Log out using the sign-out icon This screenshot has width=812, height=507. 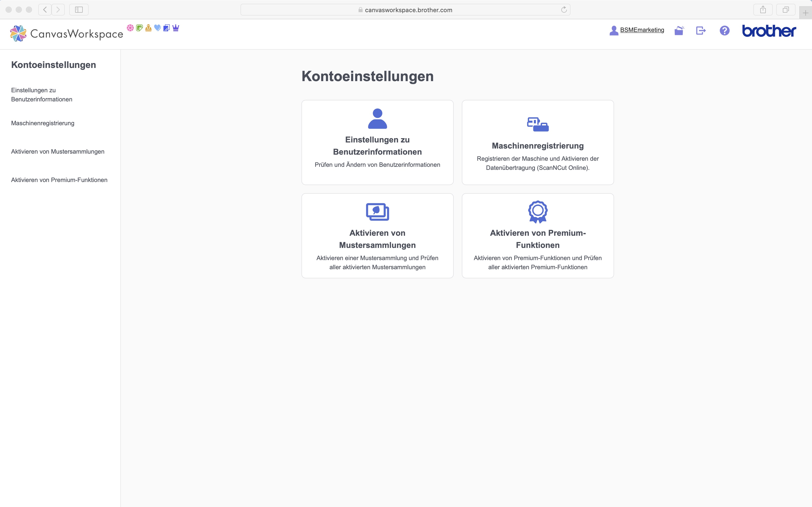pos(701,31)
